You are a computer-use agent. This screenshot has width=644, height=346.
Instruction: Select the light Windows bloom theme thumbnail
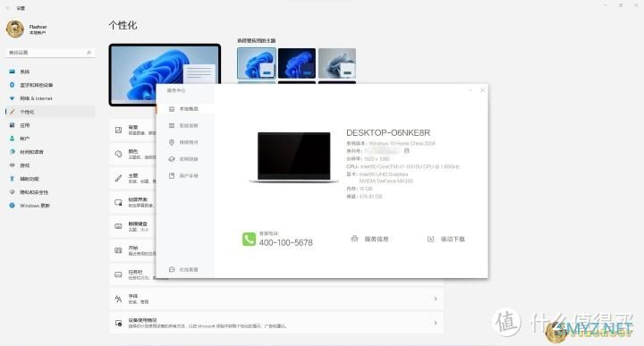(257, 63)
